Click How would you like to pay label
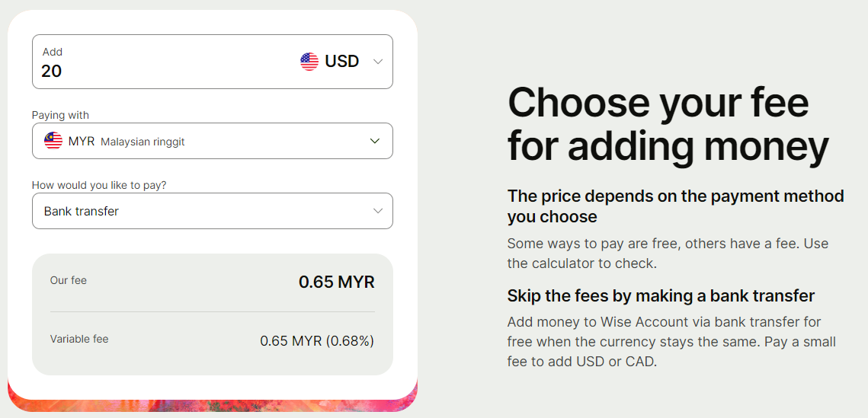The height and width of the screenshot is (418, 868). [x=99, y=185]
